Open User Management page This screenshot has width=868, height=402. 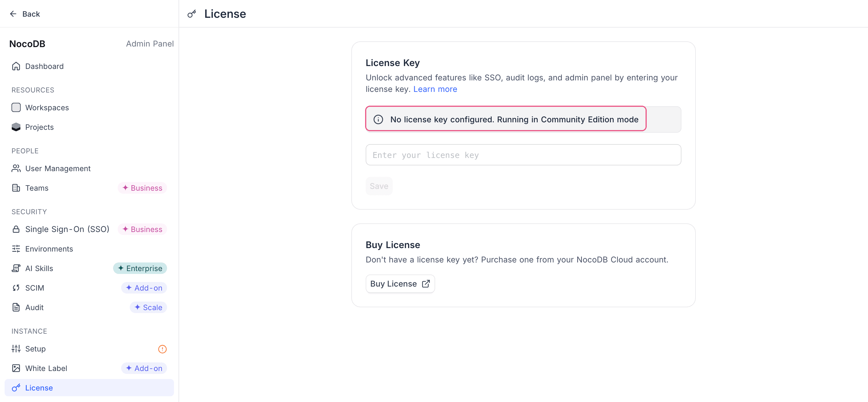tap(89, 168)
